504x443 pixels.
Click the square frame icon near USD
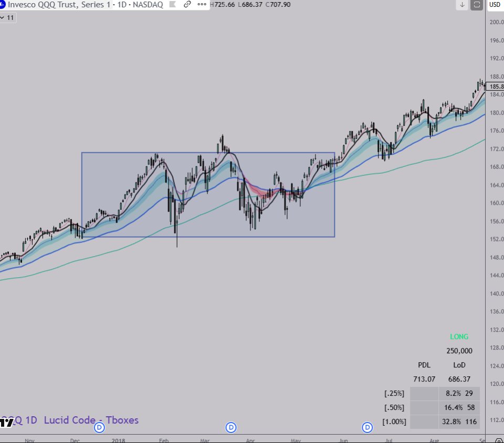coord(477,5)
